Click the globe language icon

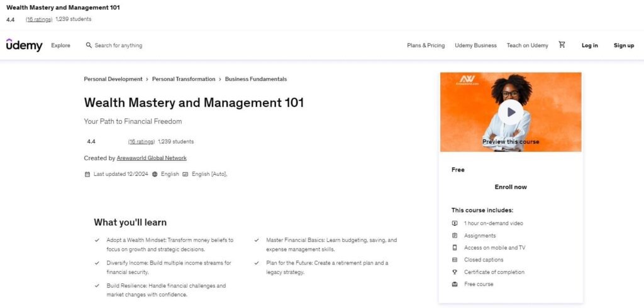[155, 174]
